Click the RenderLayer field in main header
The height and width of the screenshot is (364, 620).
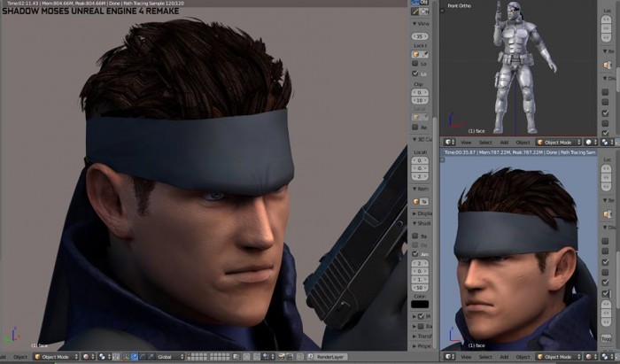click(328, 357)
